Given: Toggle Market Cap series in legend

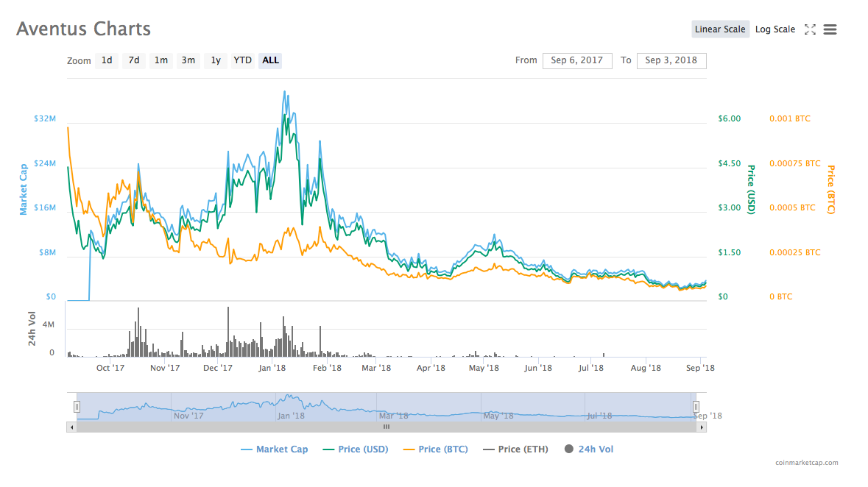Looking at the screenshot, I should tap(275, 449).
